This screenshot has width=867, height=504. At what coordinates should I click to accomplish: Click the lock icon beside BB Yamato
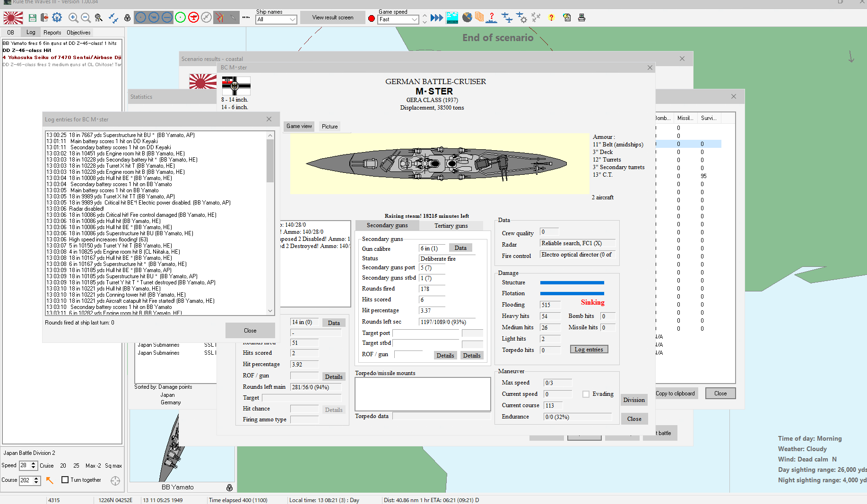(x=229, y=487)
